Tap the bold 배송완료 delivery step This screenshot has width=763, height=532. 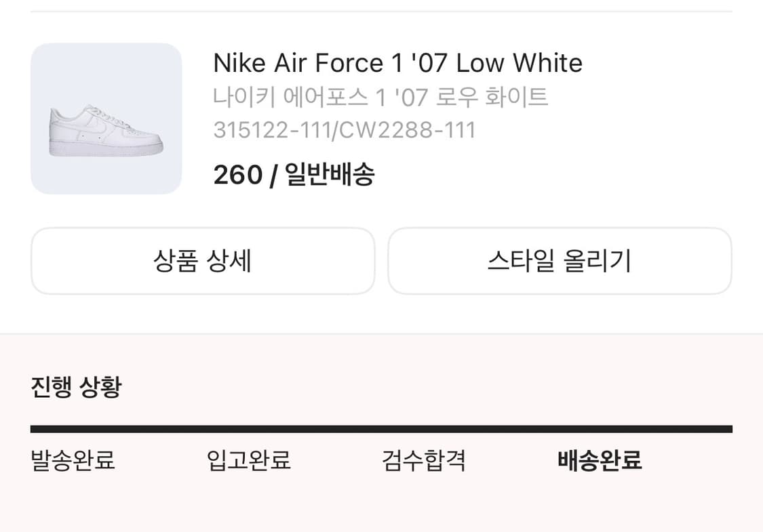tap(600, 461)
